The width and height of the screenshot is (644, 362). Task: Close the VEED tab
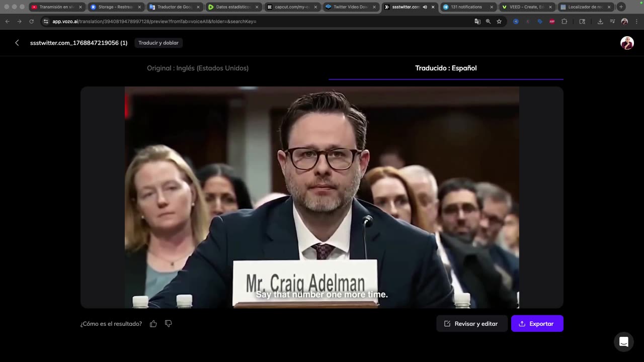[x=550, y=7]
